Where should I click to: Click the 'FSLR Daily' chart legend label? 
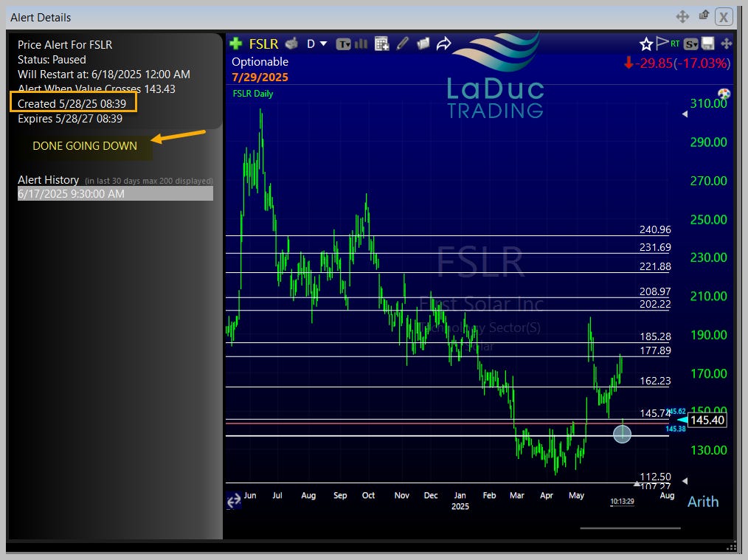pyautogui.click(x=253, y=94)
